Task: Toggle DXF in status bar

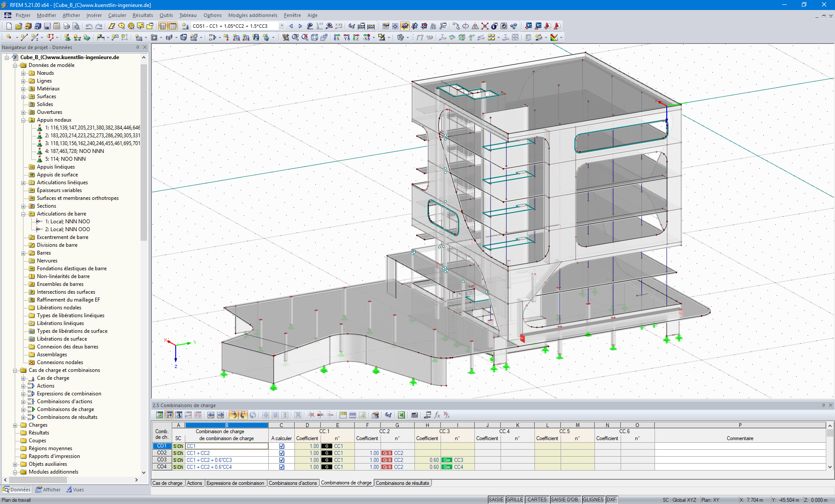Action: coord(611,500)
